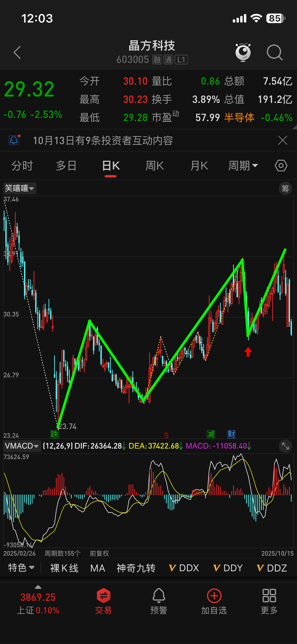Tap the back arrow icon

click(17, 52)
